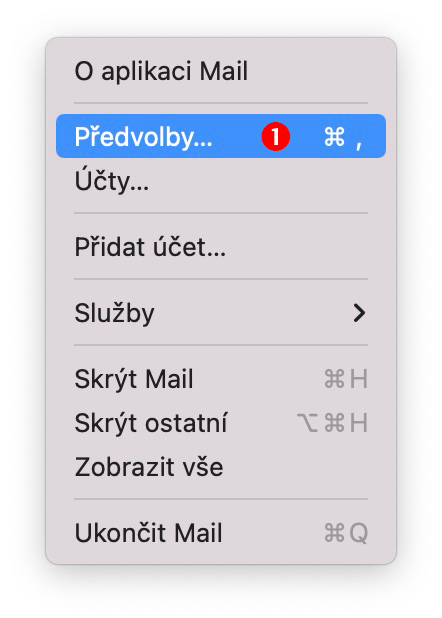Open the Účty… menu entry
Screen dimensions: 442x618
pyautogui.click(x=221, y=181)
